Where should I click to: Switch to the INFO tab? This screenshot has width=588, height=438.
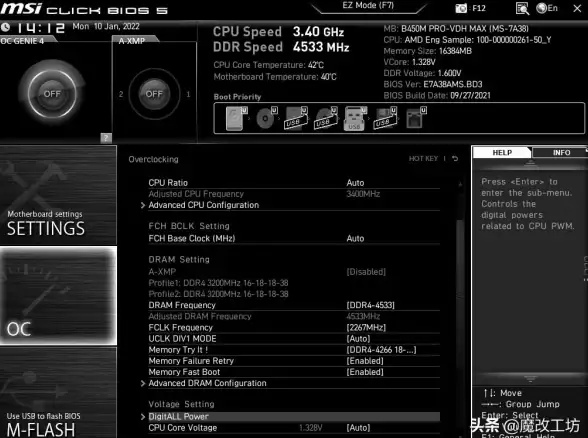(561, 153)
